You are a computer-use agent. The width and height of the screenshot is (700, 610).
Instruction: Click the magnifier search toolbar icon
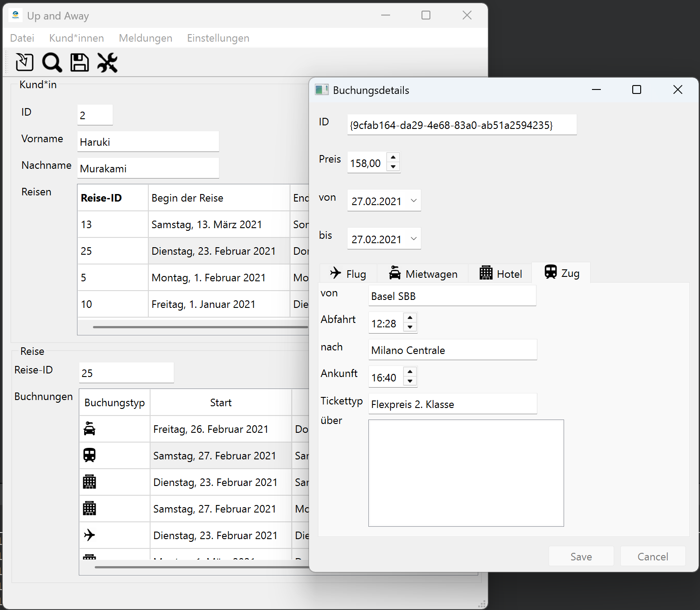tap(52, 62)
